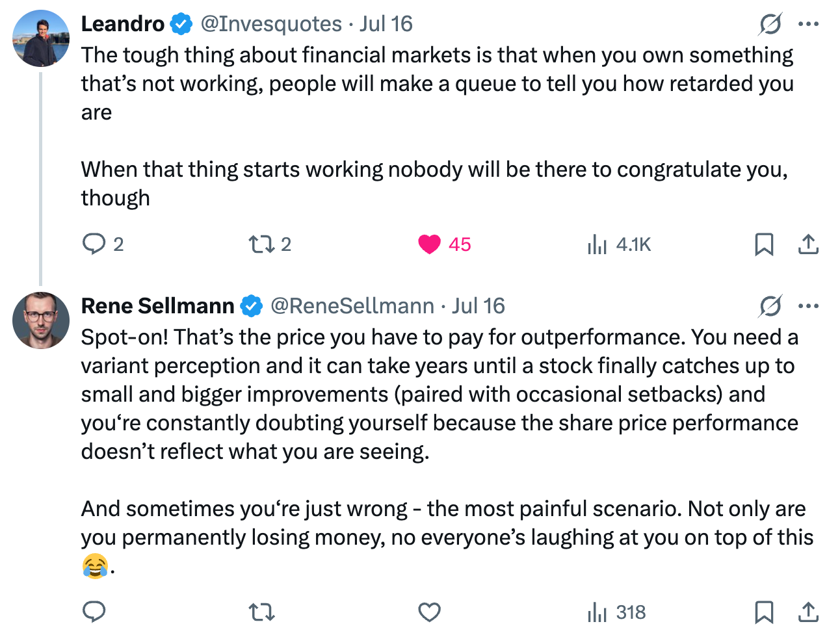Open Rene Sellmann's profile picture
Screen dimensions: 840x637
pyautogui.click(x=41, y=320)
